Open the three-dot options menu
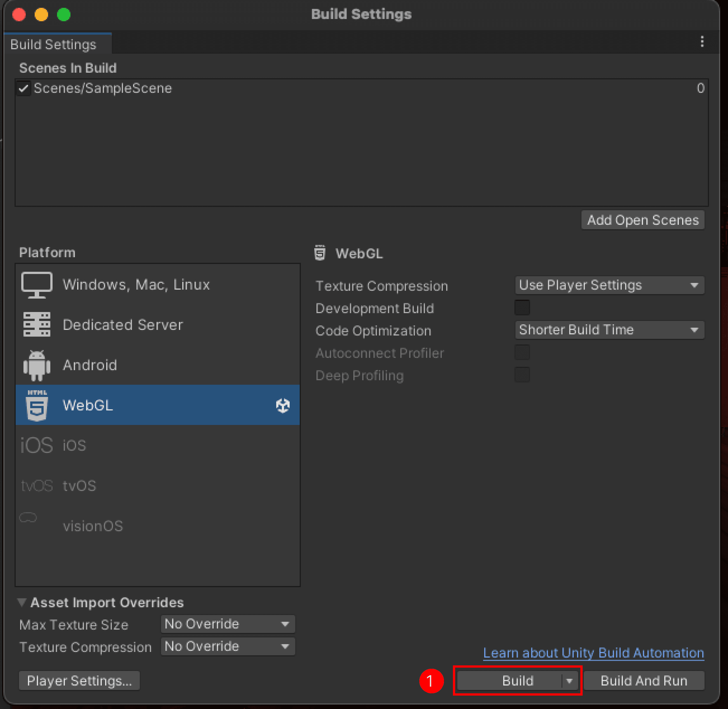This screenshot has width=728, height=709. pyautogui.click(x=702, y=42)
